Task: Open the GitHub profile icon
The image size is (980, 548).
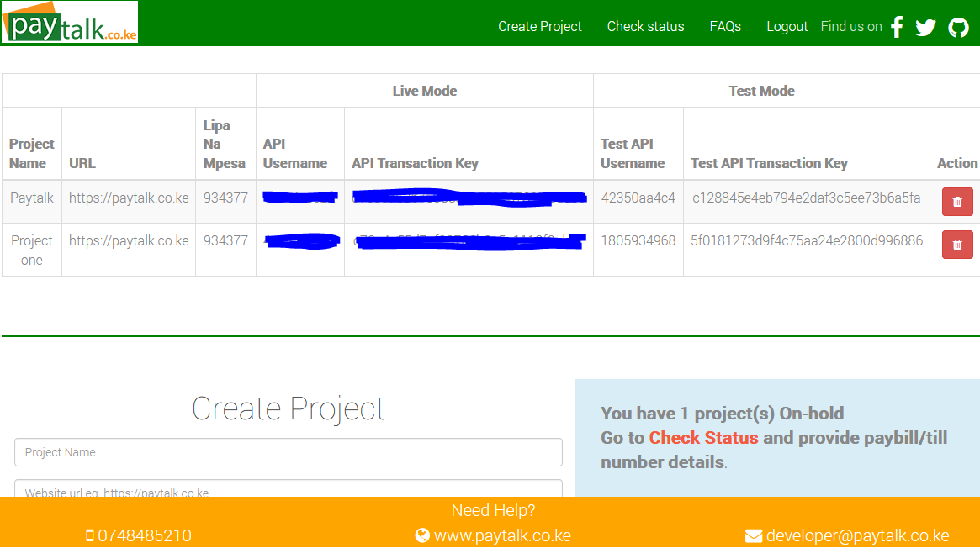Action: [958, 28]
